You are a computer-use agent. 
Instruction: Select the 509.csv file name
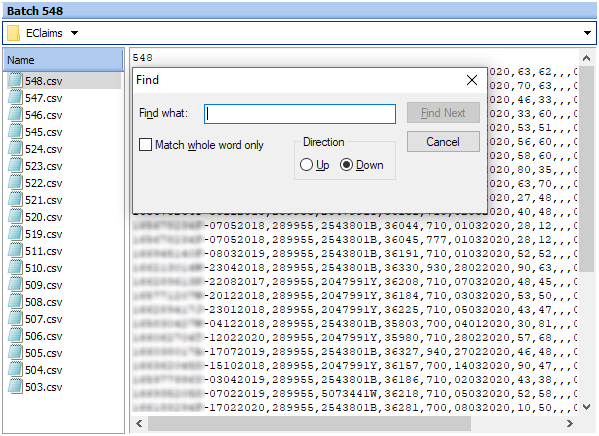(44, 285)
